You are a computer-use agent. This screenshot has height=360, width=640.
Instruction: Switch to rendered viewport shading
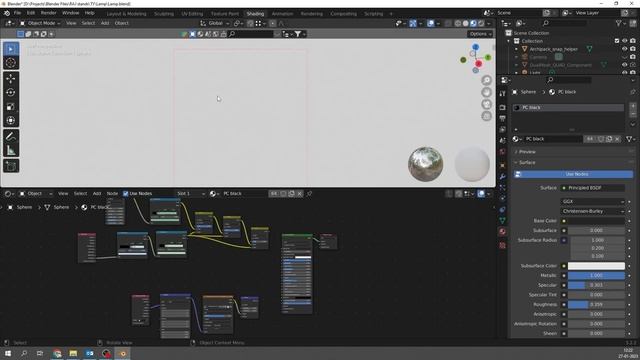point(481,23)
